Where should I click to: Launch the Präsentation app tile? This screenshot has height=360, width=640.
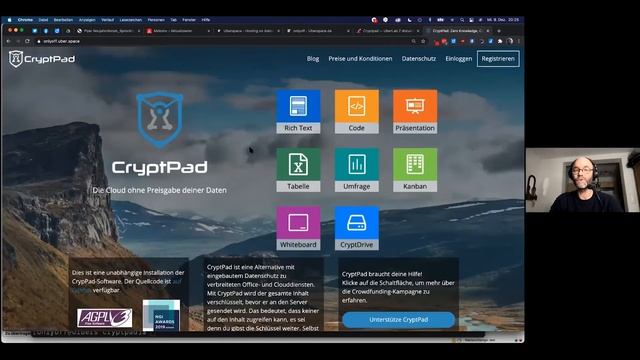point(415,111)
